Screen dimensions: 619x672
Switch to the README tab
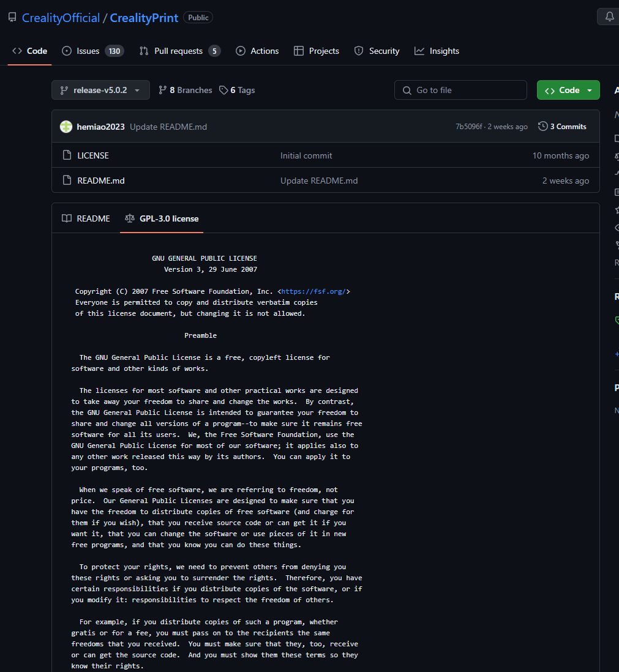tap(86, 218)
